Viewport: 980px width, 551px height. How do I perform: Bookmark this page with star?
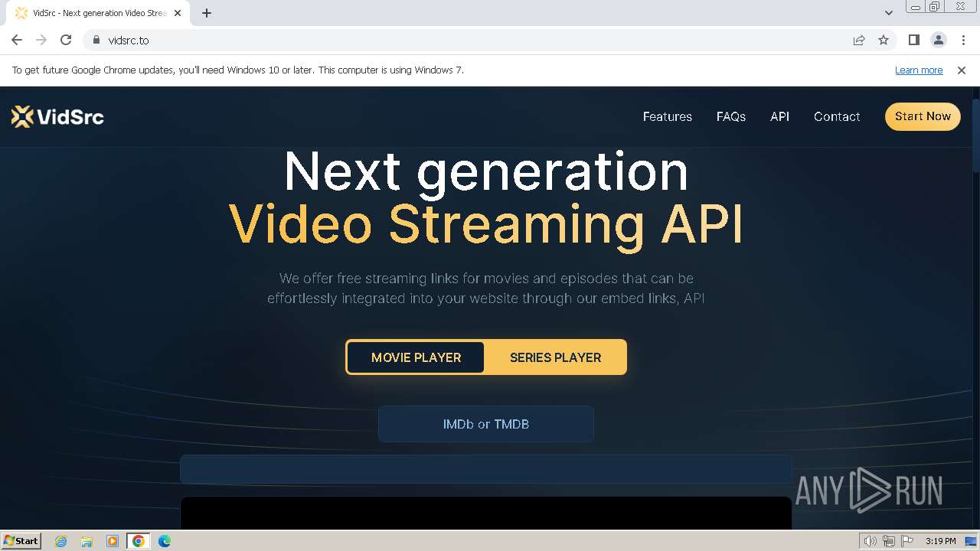pos(884,40)
